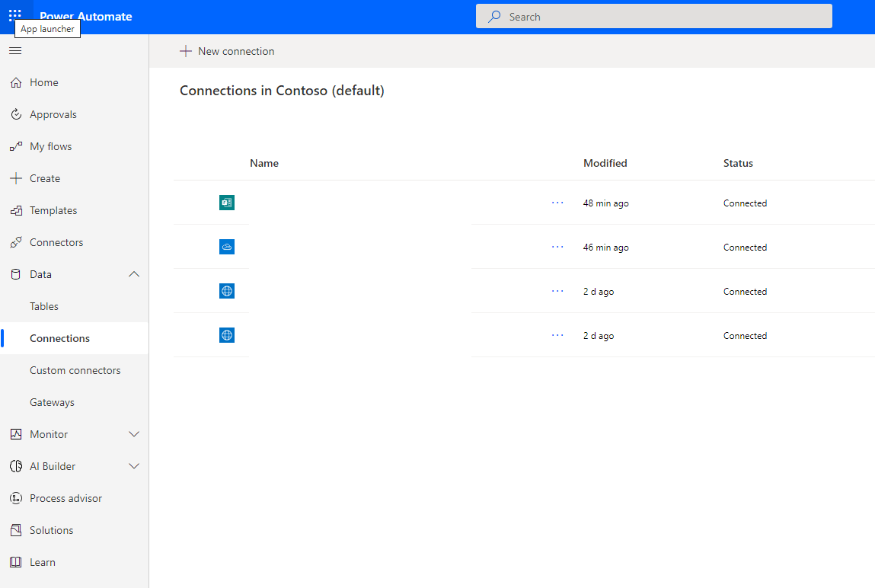This screenshot has height=588, width=875.
Task: Click Create in the sidebar
Action: [74, 178]
